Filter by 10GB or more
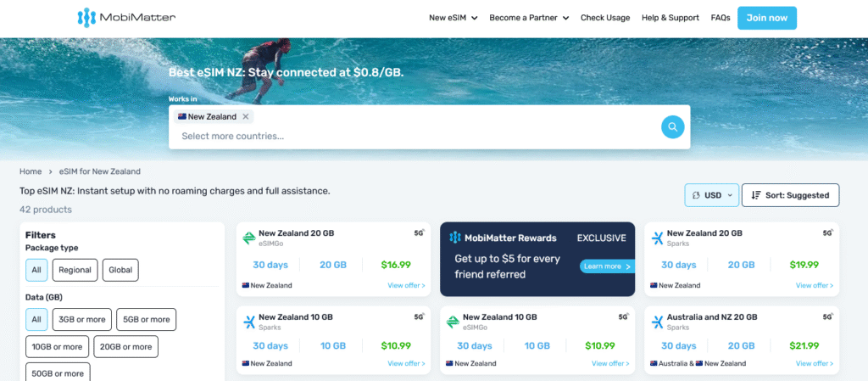 [57, 347]
